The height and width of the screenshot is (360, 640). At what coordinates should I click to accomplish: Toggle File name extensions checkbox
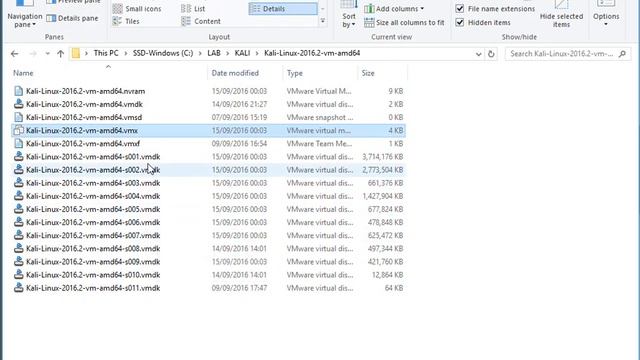point(460,9)
